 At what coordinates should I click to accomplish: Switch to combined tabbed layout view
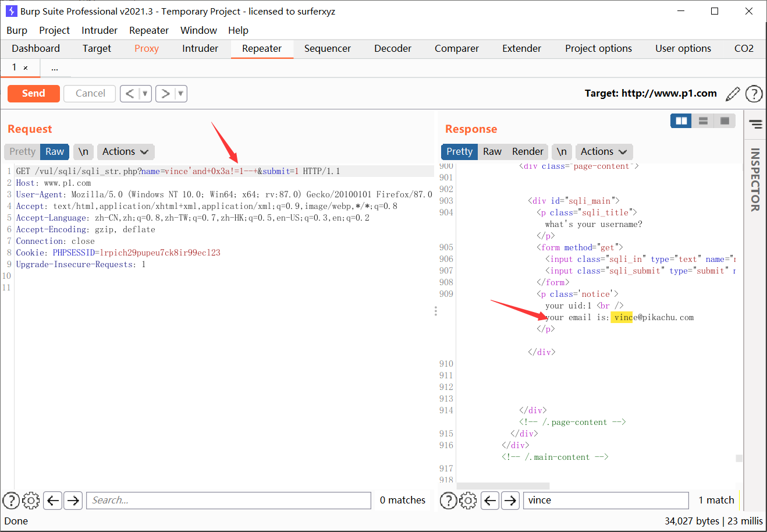725,120
